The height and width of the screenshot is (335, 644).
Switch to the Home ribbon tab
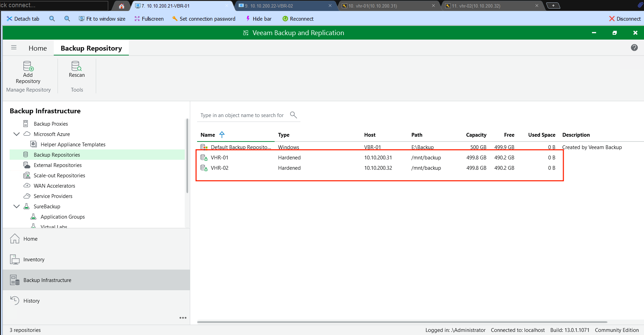pyautogui.click(x=38, y=48)
